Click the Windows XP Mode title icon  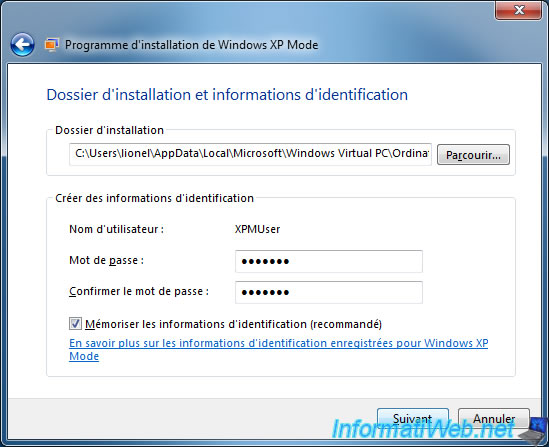click(x=52, y=45)
